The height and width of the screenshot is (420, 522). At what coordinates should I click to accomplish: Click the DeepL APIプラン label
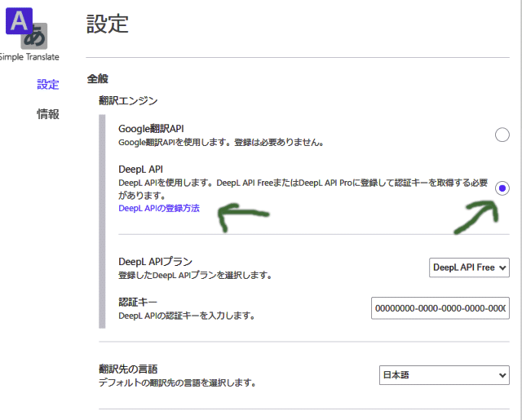pyautogui.click(x=156, y=262)
